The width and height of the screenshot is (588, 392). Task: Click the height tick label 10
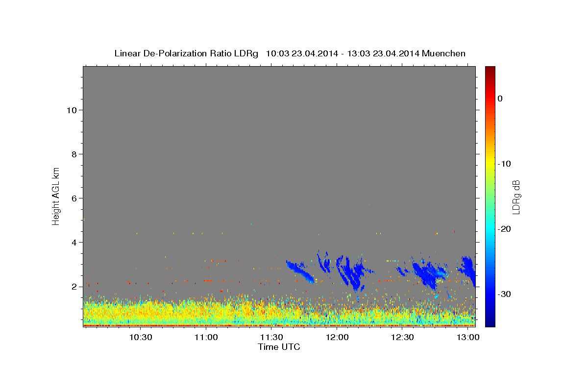pyautogui.click(x=72, y=110)
